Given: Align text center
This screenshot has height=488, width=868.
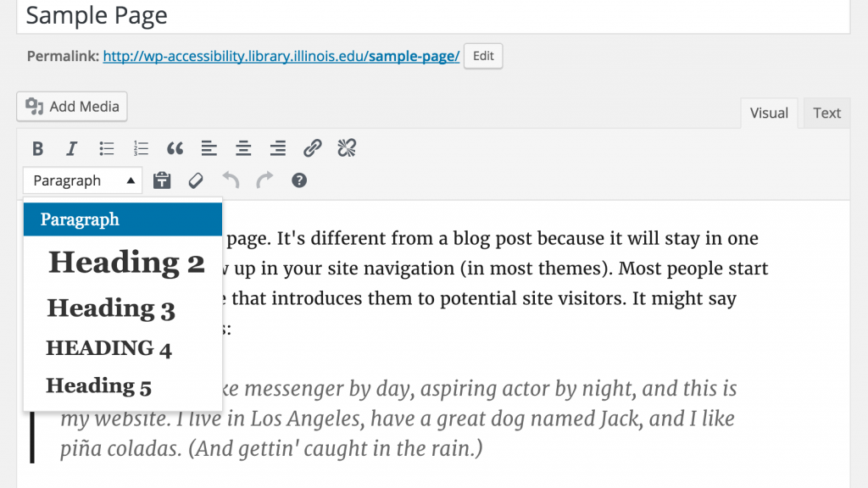Looking at the screenshot, I should click(243, 148).
